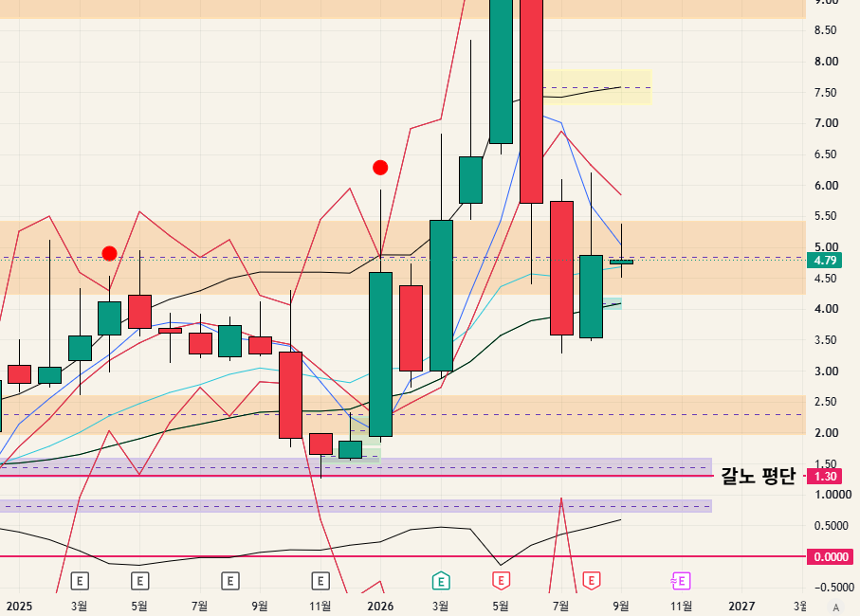Select the light green rectangle near the 4.00 level
The height and width of the screenshot is (616, 860).
(613, 303)
